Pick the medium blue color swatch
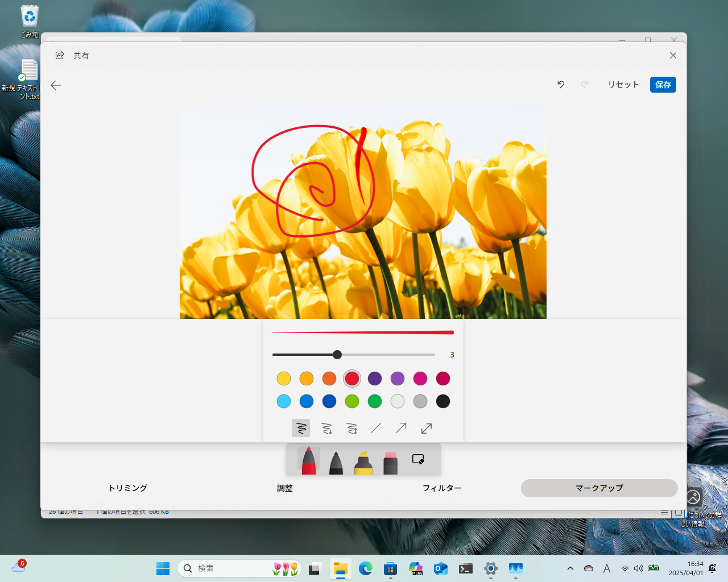The height and width of the screenshot is (582, 728). (x=307, y=401)
